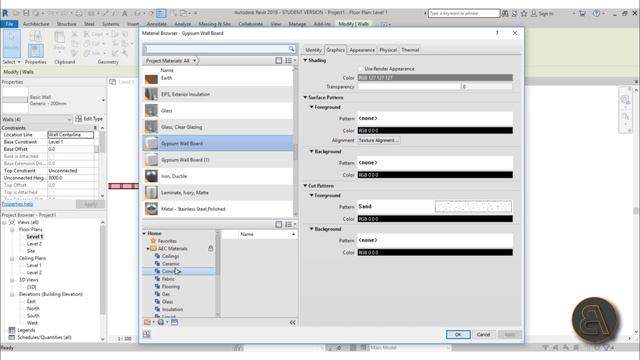
Task: Click Cancel in Material Browser
Action: click(483, 334)
